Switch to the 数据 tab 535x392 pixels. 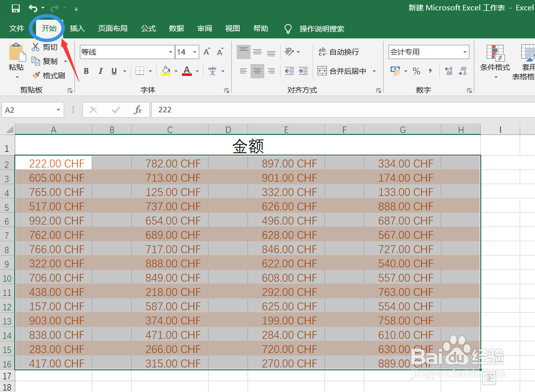point(177,28)
